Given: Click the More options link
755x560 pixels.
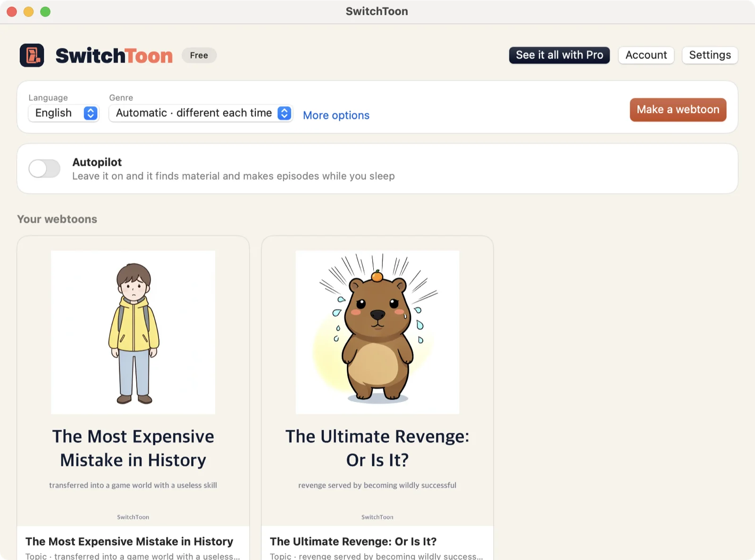Looking at the screenshot, I should [x=336, y=115].
